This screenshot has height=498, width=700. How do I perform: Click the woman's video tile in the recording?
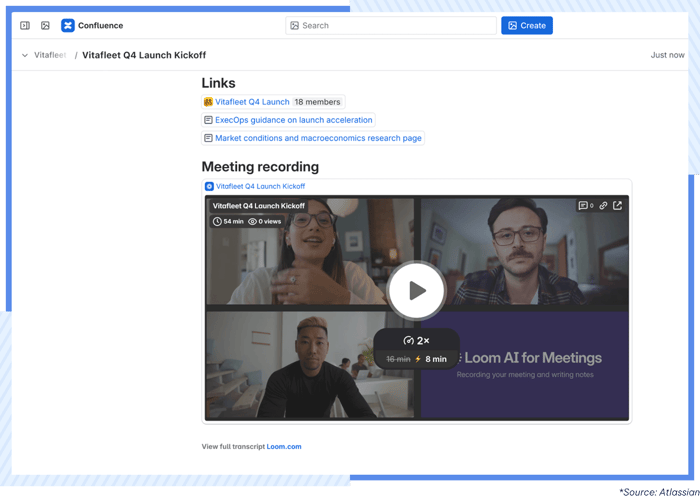[x=310, y=251]
